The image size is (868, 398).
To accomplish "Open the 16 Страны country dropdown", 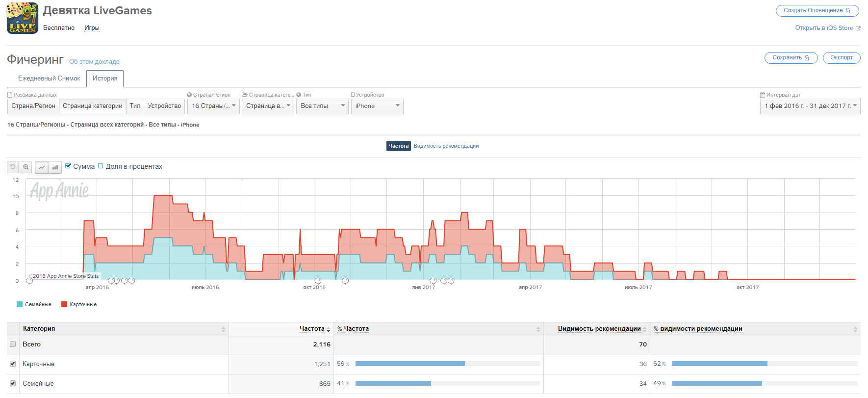I will [x=213, y=106].
